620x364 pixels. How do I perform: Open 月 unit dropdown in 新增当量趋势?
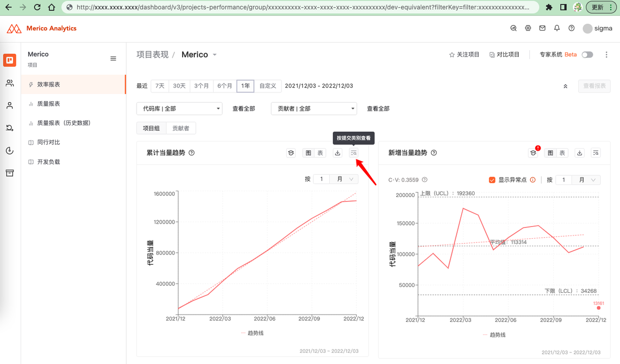pos(587,180)
